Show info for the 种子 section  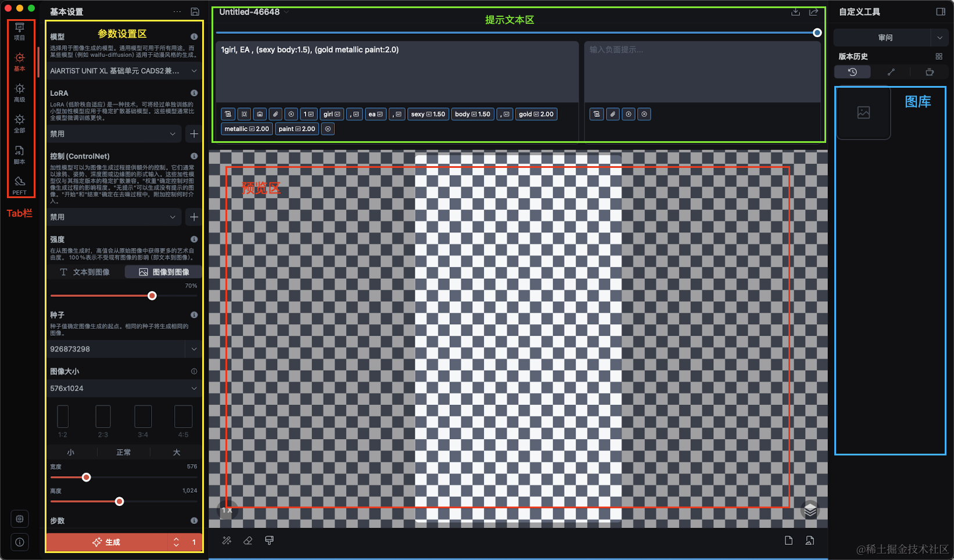(x=194, y=315)
